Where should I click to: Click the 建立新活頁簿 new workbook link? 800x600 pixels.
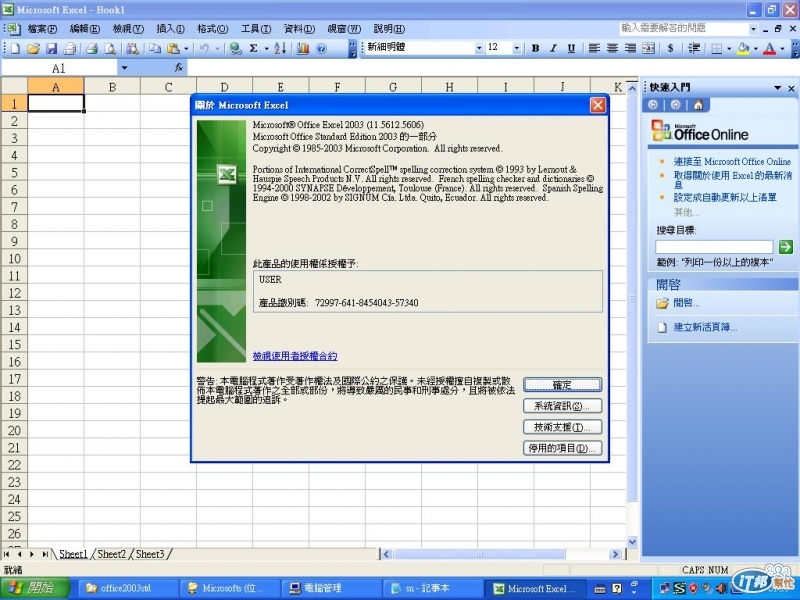(x=705, y=327)
